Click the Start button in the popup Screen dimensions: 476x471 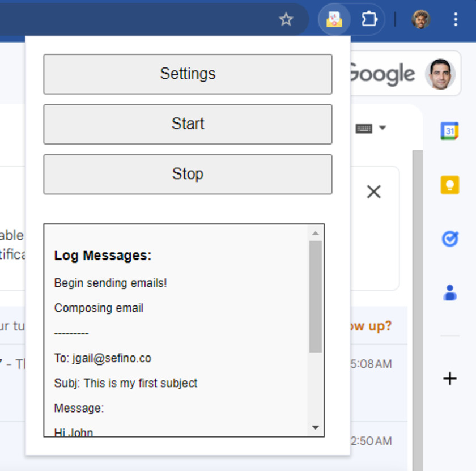[188, 124]
